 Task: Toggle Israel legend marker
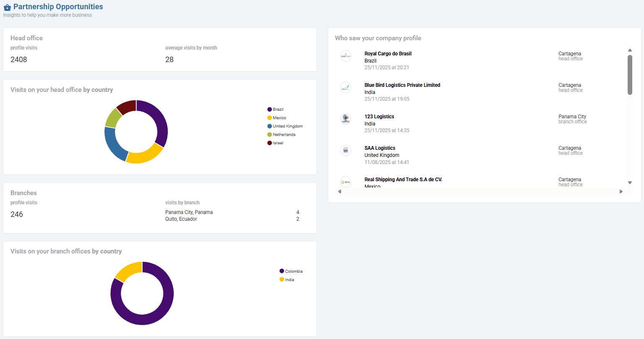[270, 143]
